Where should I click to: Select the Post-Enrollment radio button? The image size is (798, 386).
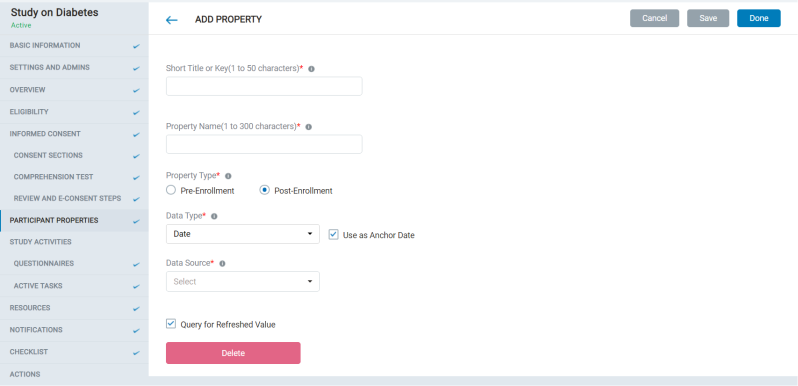tap(265, 190)
